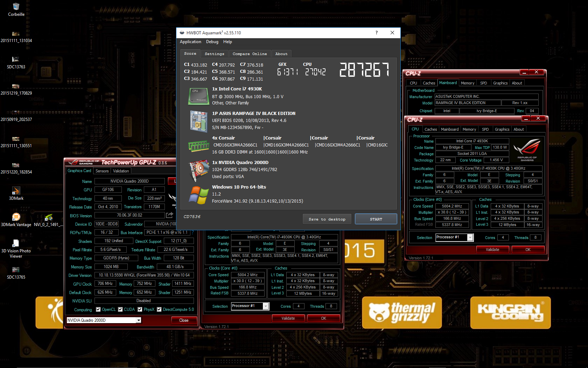Click the Aquamark title bar help question mark
The height and width of the screenshot is (368, 588).
(377, 33)
